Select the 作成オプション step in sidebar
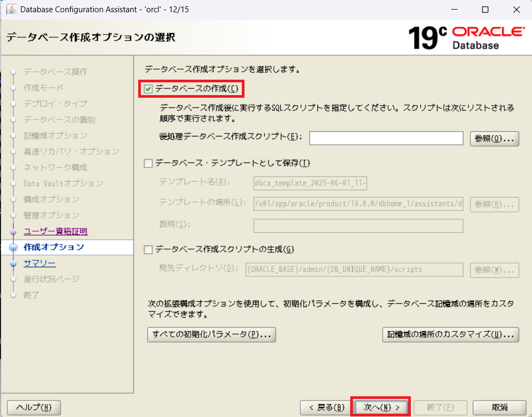 (x=54, y=247)
